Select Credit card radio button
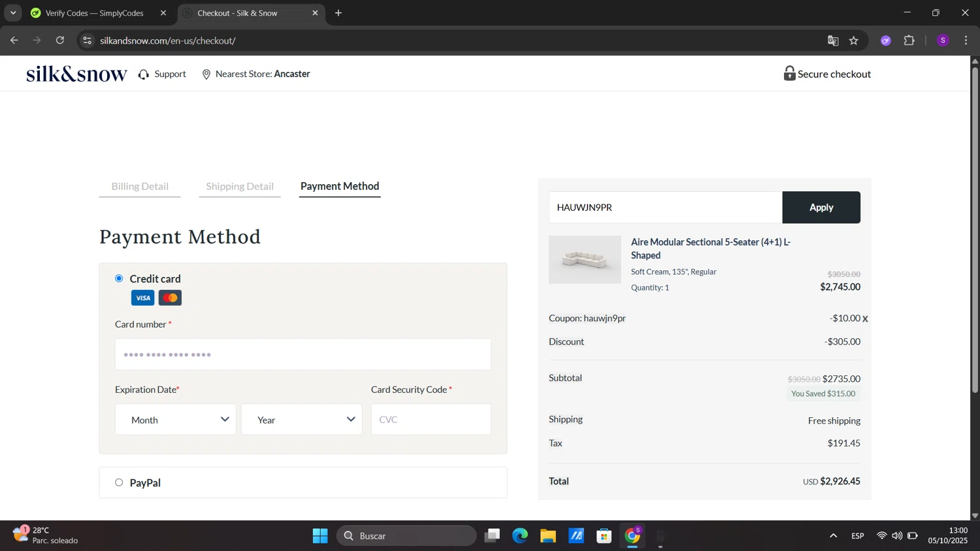 click(119, 278)
